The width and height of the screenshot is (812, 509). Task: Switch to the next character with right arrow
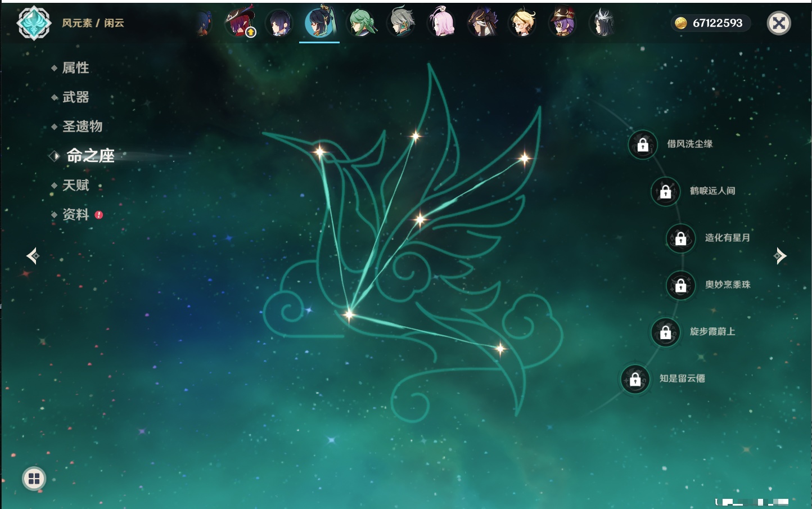(x=780, y=256)
